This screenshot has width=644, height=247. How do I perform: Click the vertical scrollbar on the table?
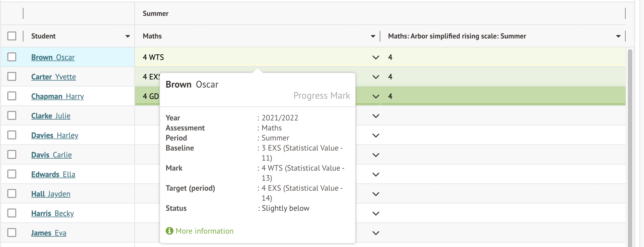point(630,139)
